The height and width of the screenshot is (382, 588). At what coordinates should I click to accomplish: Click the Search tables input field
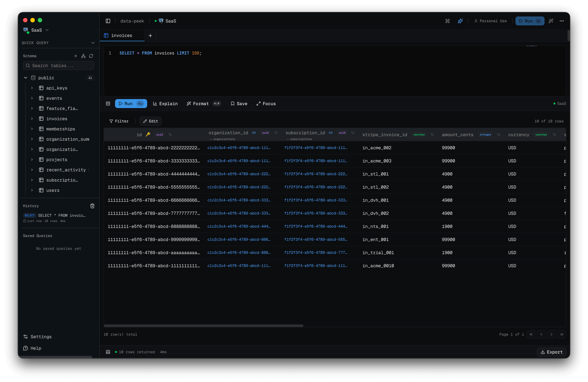pos(58,66)
